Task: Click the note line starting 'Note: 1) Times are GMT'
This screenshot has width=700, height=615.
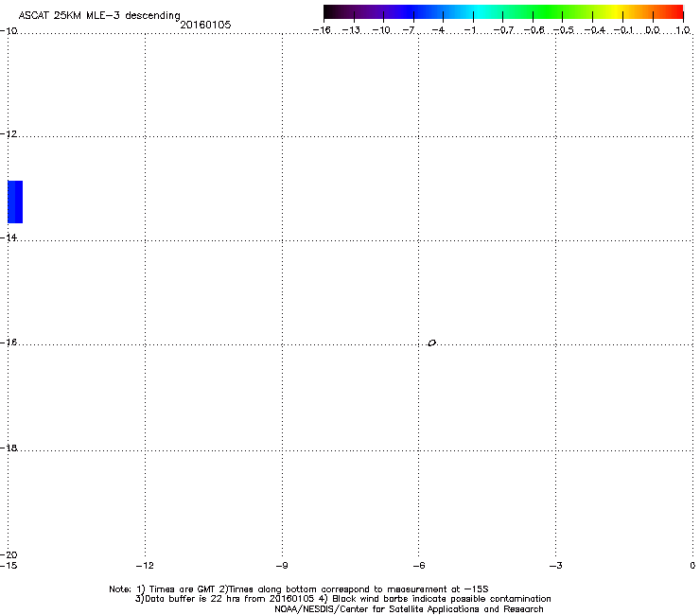Action: coord(299,589)
